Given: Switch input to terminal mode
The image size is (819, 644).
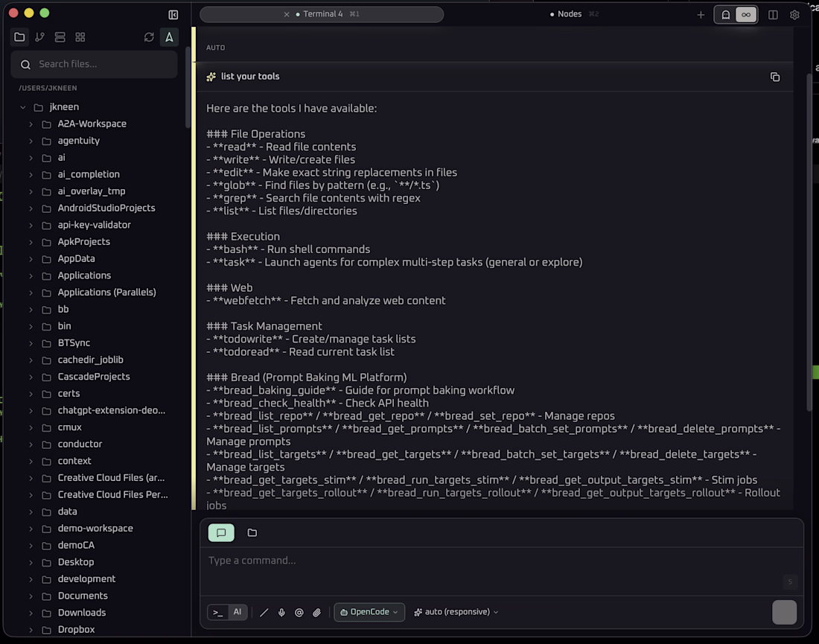Looking at the screenshot, I should [217, 612].
